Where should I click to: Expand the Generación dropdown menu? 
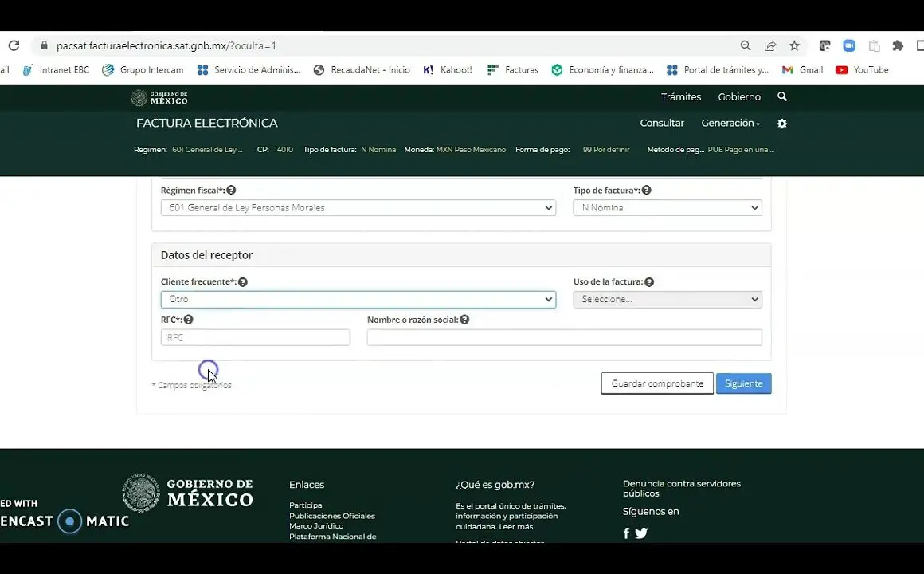click(x=730, y=123)
